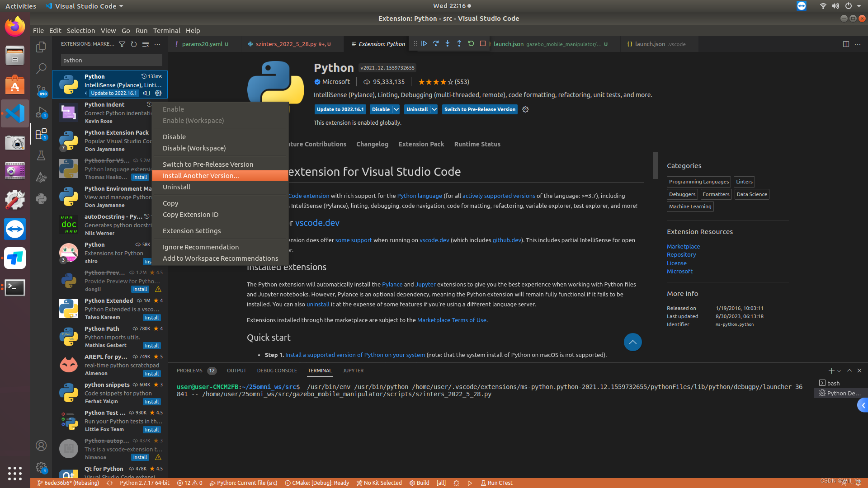Select Add to Workspace Recommendations
The width and height of the screenshot is (868, 488).
[220, 258]
